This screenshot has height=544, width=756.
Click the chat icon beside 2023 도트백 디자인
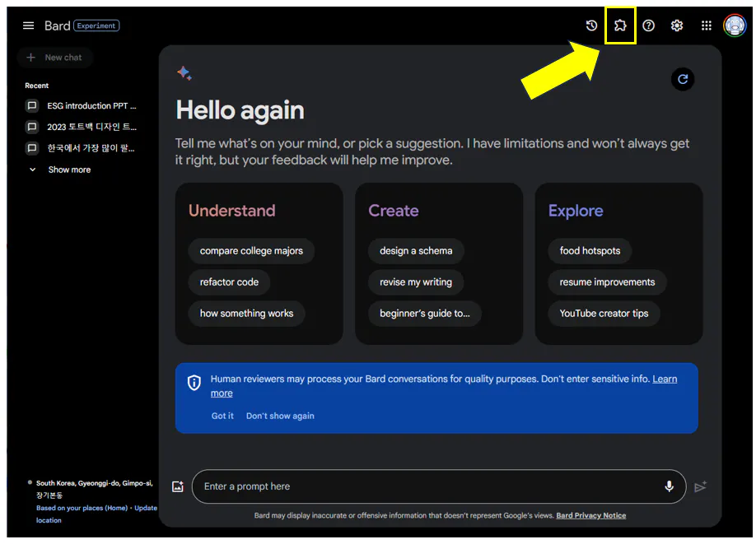(x=32, y=127)
